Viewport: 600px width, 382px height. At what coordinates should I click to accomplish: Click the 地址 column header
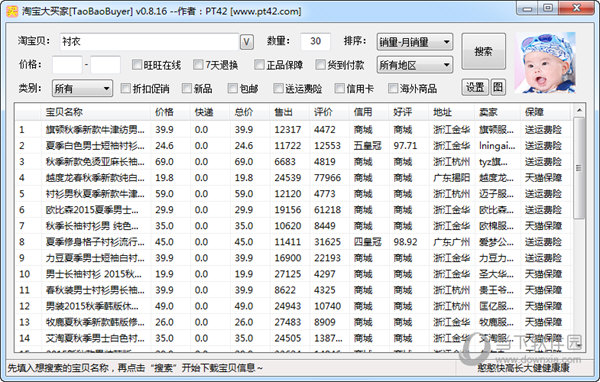click(452, 112)
